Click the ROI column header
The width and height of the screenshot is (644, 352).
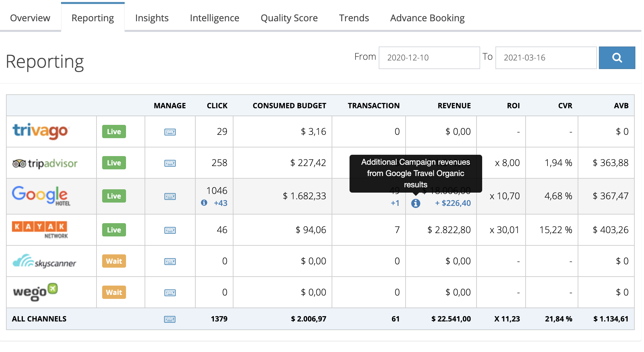[x=513, y=106]
